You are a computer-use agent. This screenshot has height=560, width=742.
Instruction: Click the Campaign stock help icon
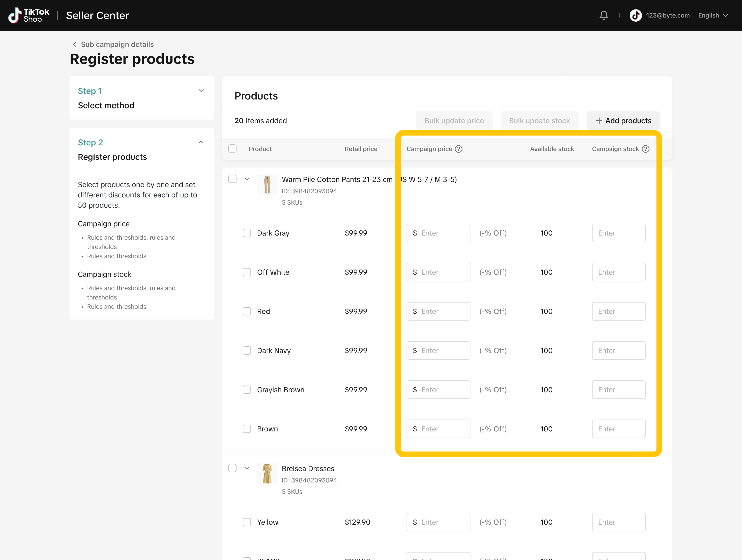(x=645, y=149)
